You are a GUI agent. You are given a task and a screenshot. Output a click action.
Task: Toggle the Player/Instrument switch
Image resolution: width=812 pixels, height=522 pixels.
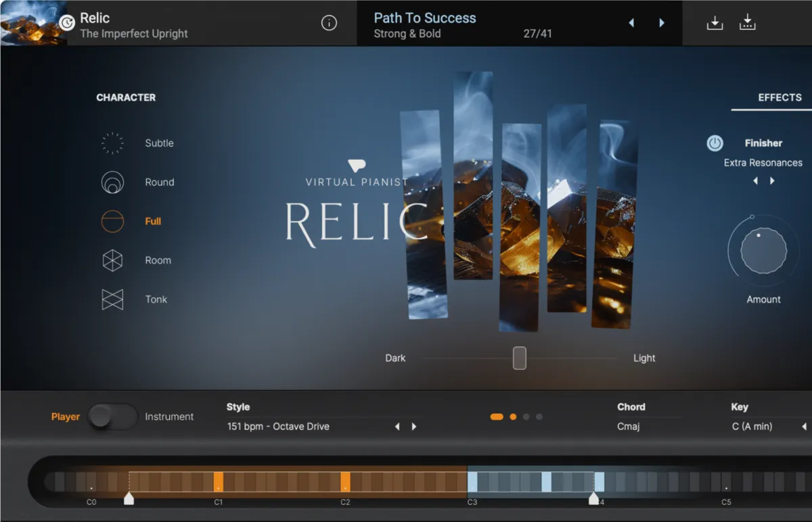[x=112, y=417]
